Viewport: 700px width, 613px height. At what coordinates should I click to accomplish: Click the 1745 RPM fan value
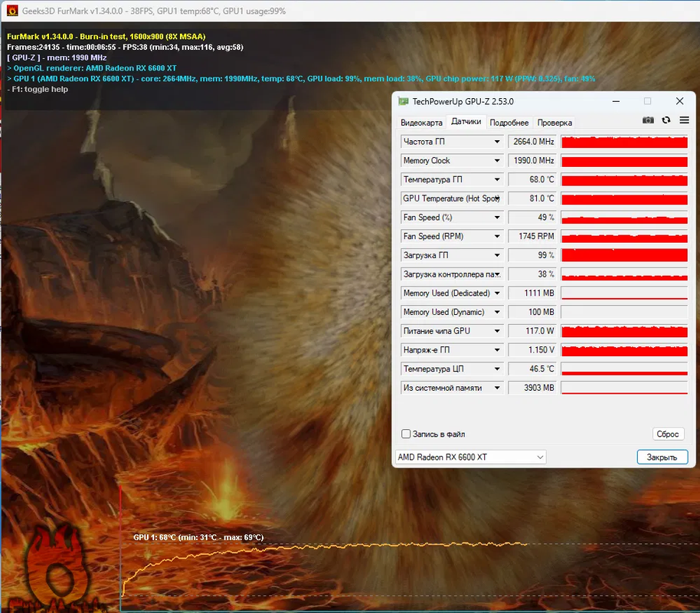pyautogui.click(x=532, y=236)
